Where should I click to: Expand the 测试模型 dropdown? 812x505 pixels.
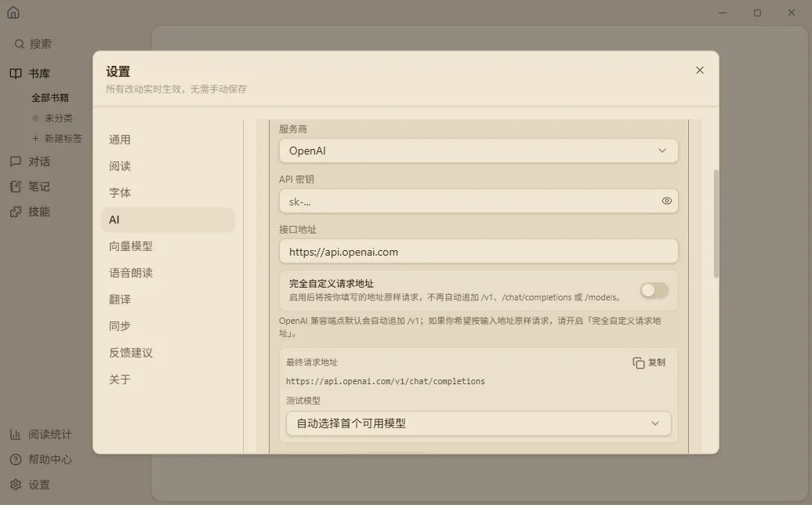(478, 423)
